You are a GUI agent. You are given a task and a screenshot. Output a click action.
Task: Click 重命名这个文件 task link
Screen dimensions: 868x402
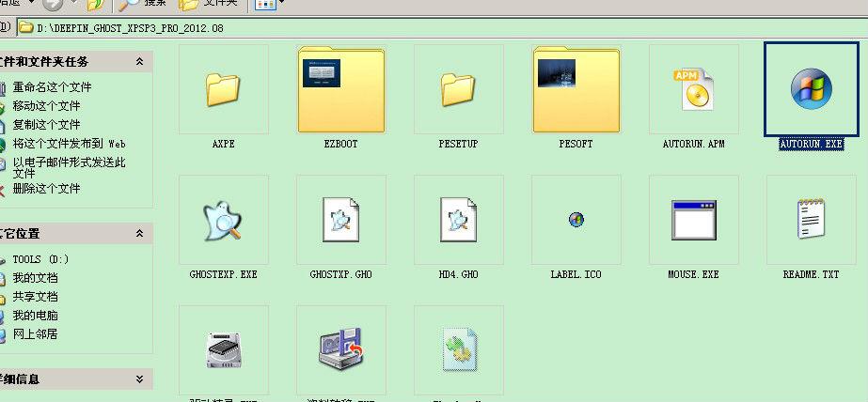coord(52,87)
